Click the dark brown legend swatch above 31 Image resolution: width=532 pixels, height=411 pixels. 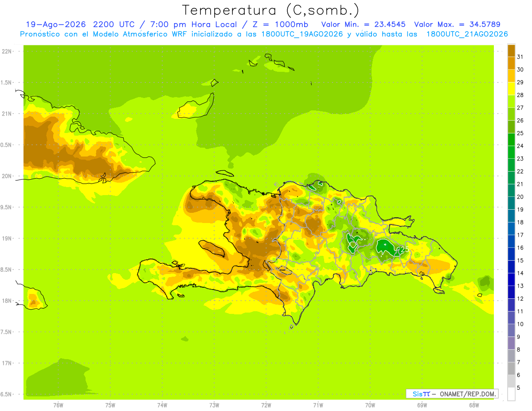(511, 51)
